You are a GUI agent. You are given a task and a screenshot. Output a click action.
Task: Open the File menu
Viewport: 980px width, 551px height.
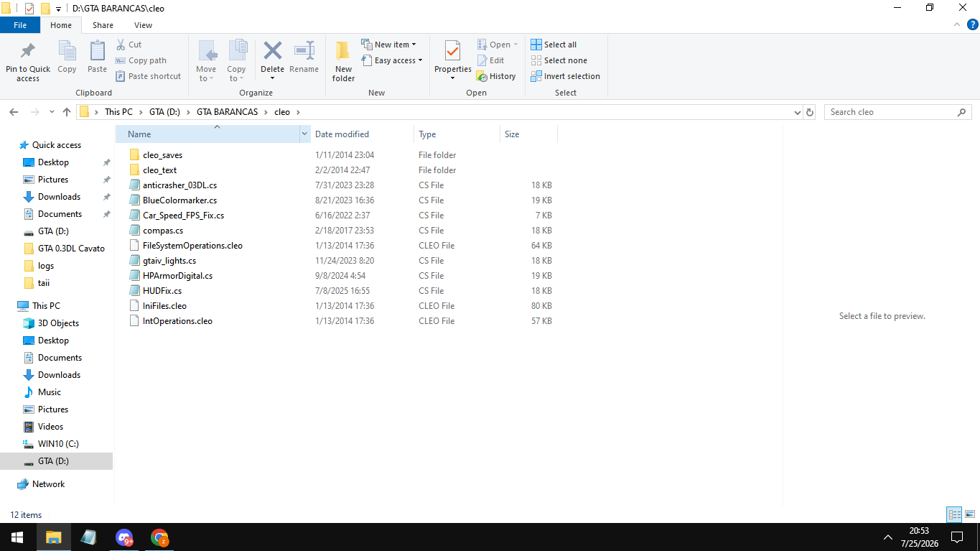(20, 25)
